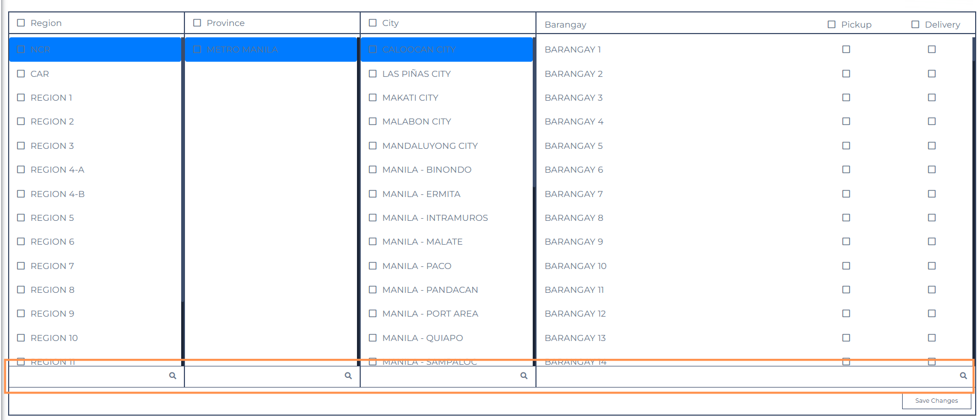Click the Region search magnifier icon
This screenshot has width=980, height=420.
click(x=173, y=376)
